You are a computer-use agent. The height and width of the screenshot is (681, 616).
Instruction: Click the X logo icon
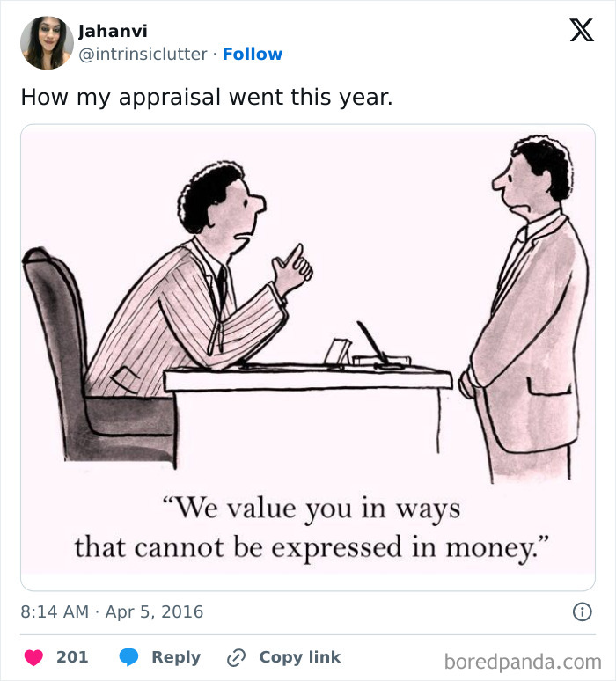click(581, 31)
